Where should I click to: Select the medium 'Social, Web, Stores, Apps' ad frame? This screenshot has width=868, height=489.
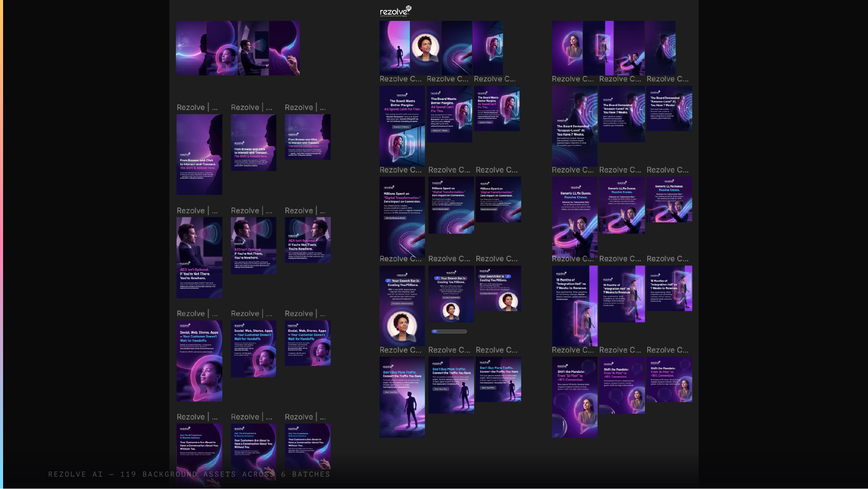[x=253, y=349]
